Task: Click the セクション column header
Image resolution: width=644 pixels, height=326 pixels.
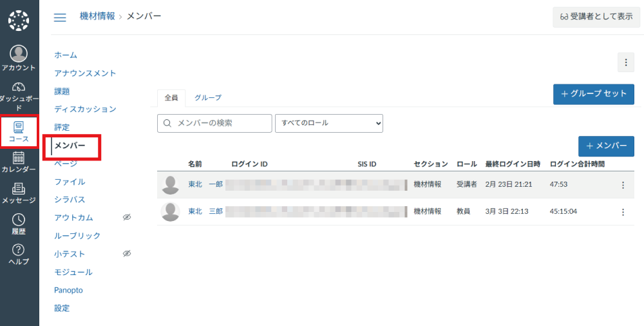Action: 431,164
